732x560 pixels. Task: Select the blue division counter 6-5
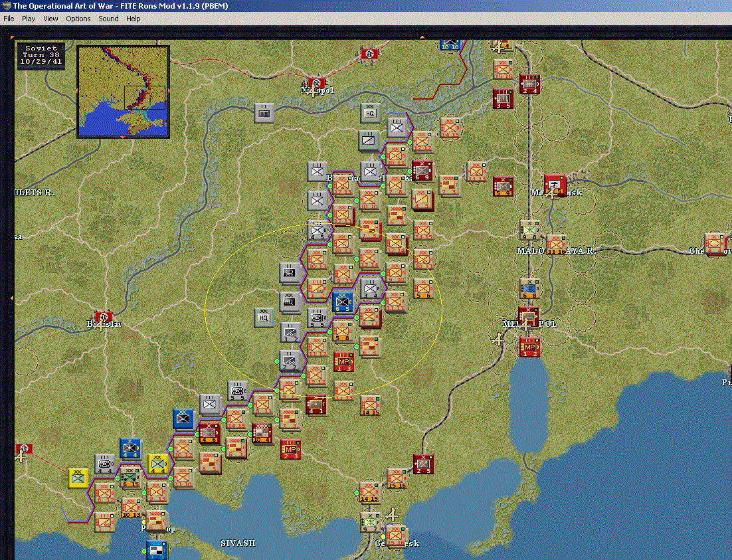click(x=343, y=302)
